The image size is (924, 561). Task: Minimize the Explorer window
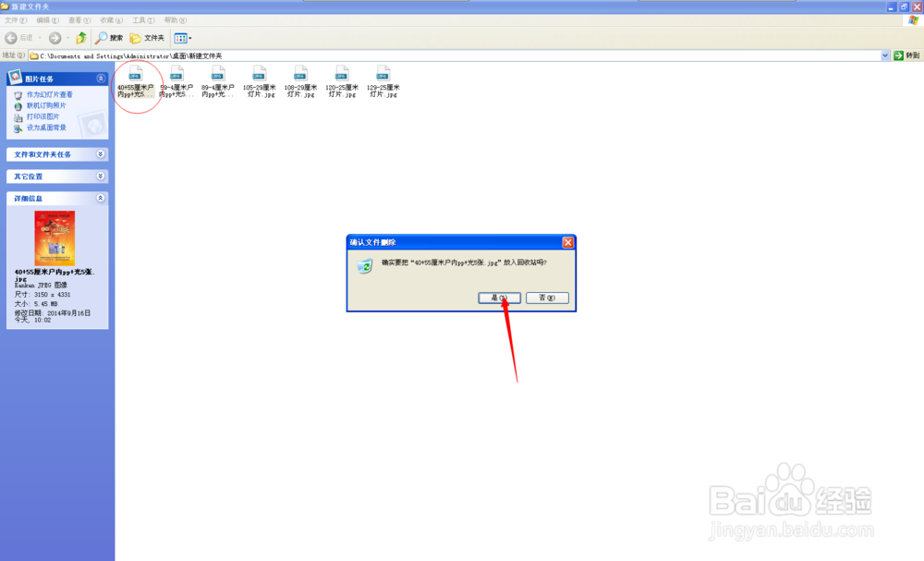click(892, 7)
